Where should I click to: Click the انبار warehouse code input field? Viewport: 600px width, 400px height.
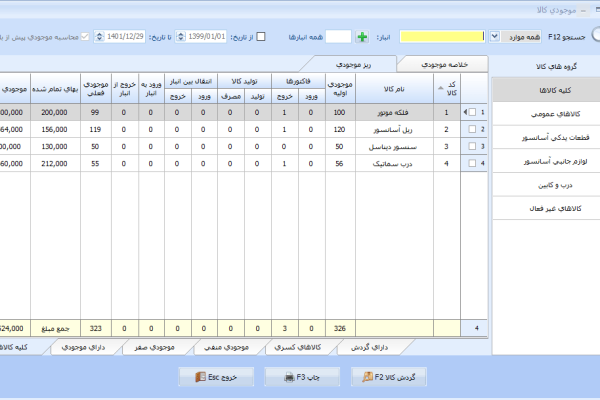[x=338, y=37]
